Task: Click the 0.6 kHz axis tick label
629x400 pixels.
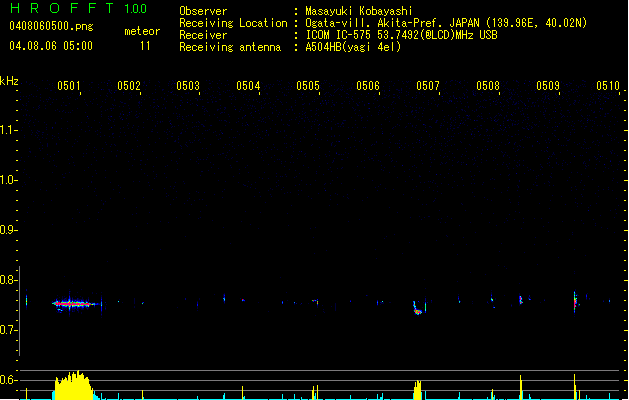Action: (x=8, y=380)
